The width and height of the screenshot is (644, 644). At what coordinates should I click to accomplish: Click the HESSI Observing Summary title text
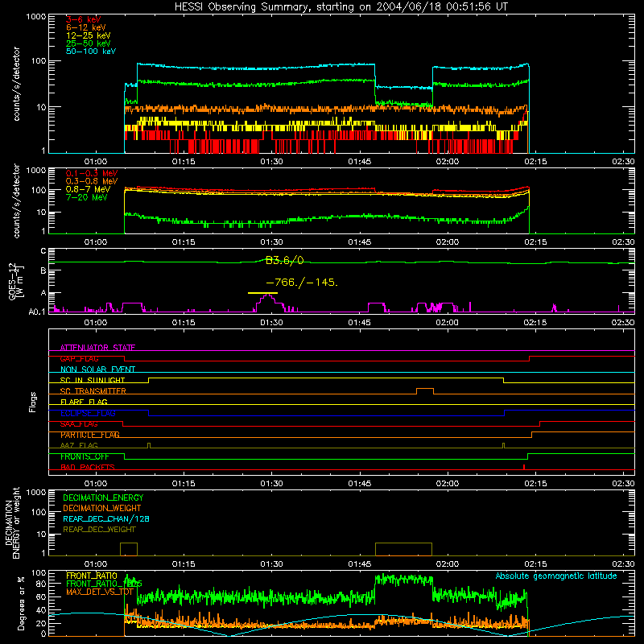coord(341,7)
